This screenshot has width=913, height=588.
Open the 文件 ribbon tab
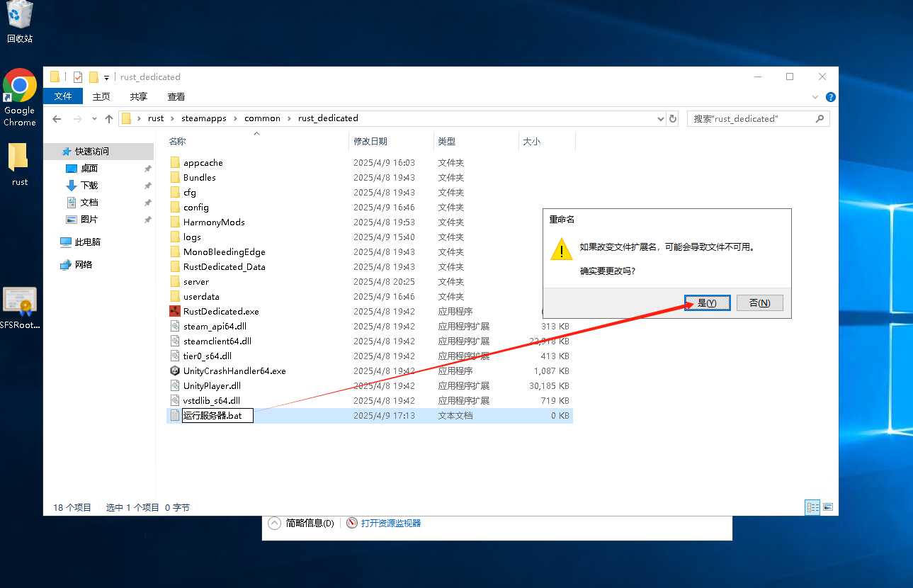[63, 96]
